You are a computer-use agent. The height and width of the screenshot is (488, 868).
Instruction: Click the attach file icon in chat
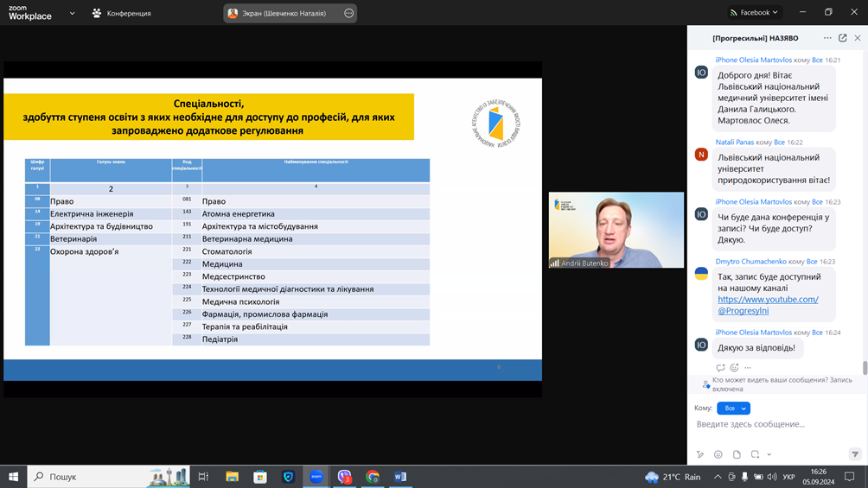(x=737, y=454)
